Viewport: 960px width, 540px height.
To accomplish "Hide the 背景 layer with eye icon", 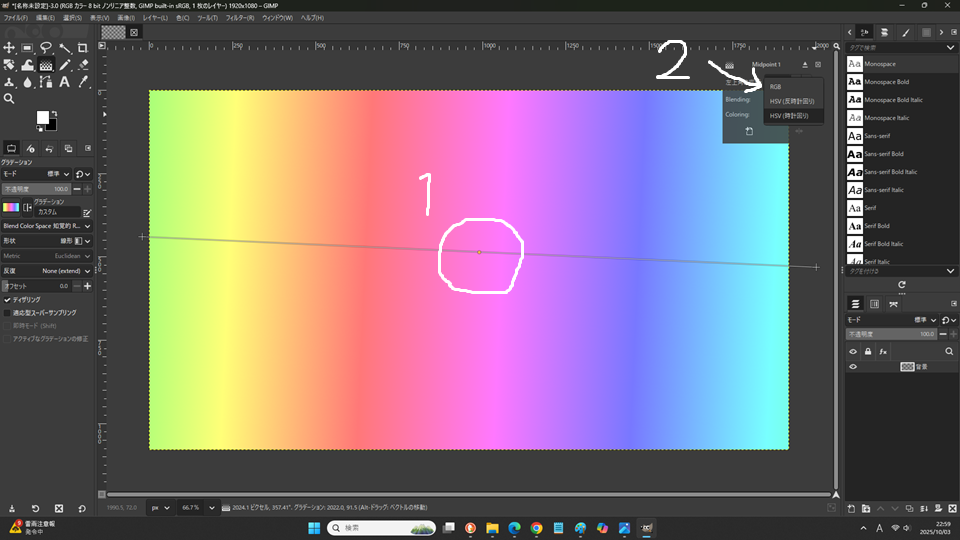I will pyautogui.click(x=854, y=367).
